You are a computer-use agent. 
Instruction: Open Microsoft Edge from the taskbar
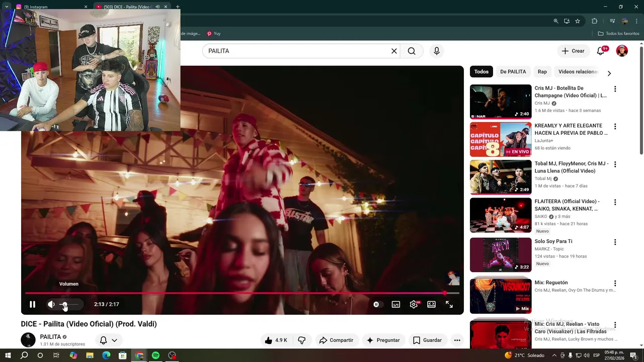(x=106, y=355)
